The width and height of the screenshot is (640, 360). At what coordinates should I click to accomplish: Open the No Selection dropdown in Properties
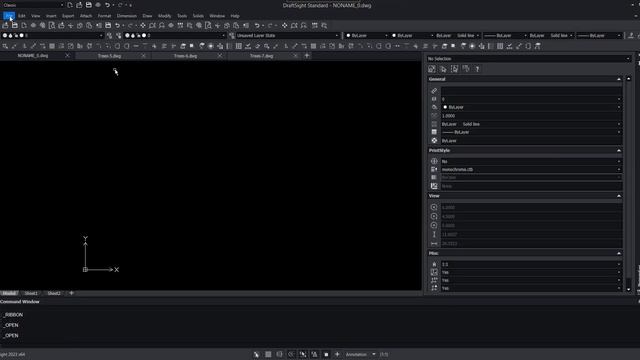[x=529, y=59]
